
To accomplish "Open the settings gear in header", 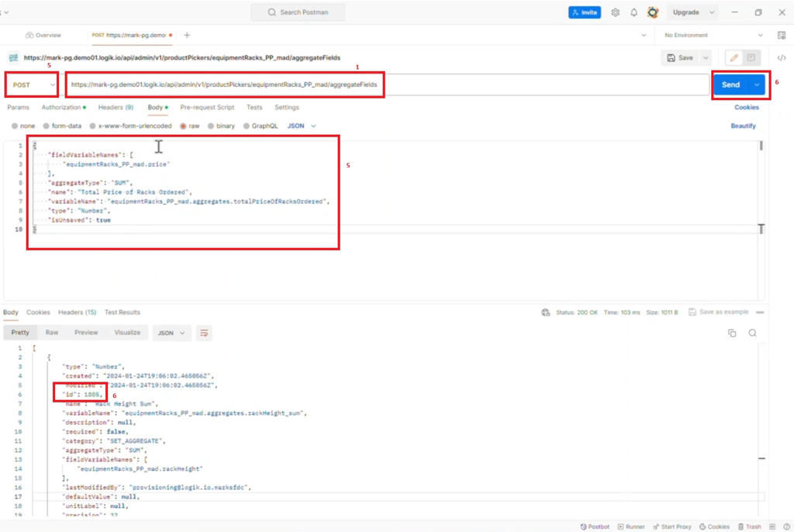I will pos(615,12).
